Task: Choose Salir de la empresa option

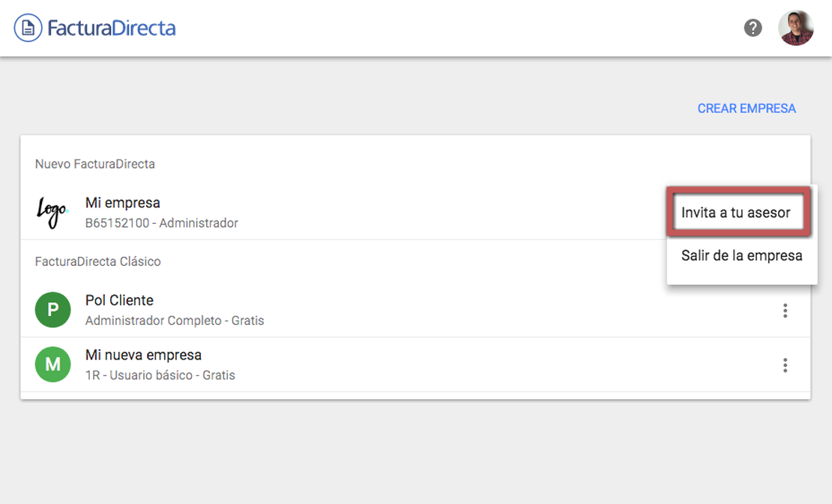Action: [741, 255]
